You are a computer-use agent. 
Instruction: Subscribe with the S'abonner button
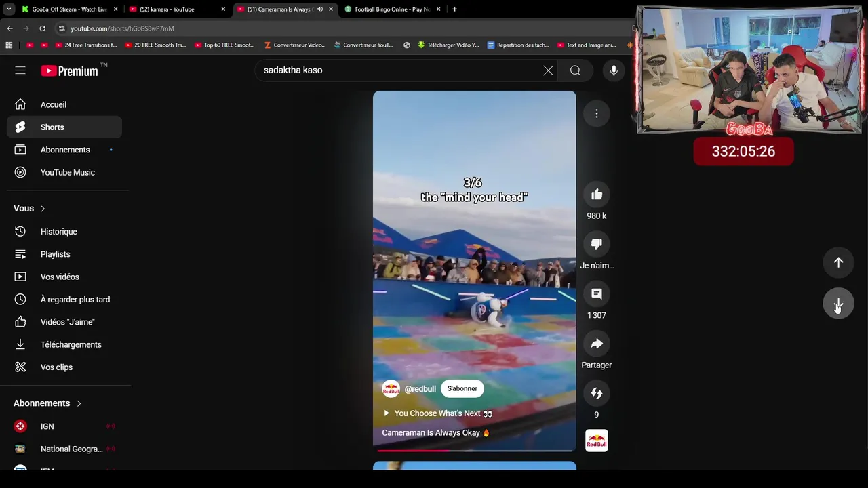[x=462, y=388]
